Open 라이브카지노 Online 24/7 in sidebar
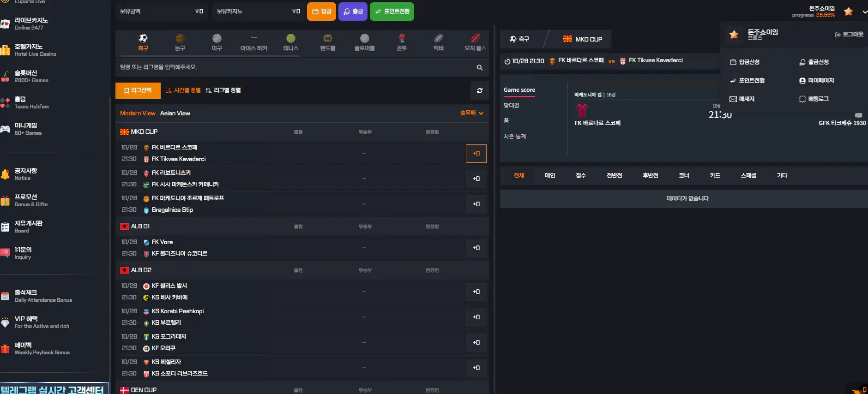The image size is (868, 394). [31, 24]
